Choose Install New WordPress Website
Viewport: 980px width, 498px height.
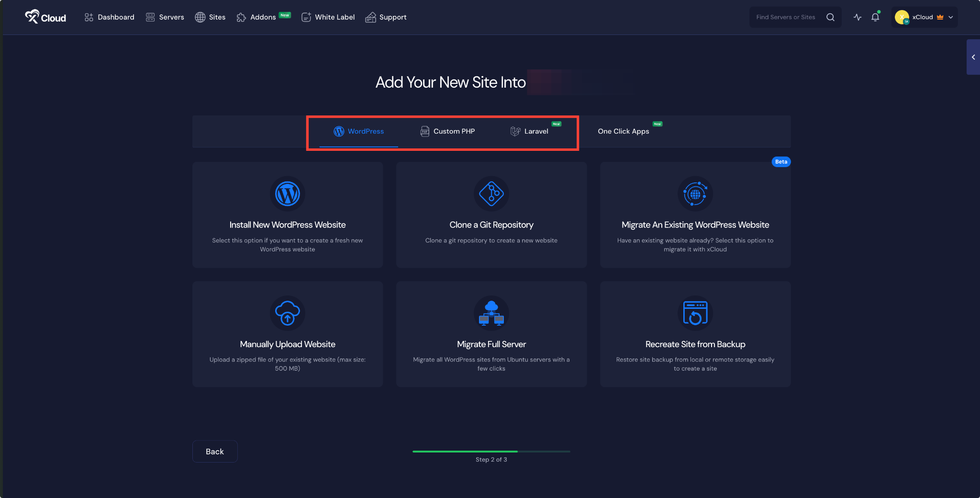(x=287, y=224)
